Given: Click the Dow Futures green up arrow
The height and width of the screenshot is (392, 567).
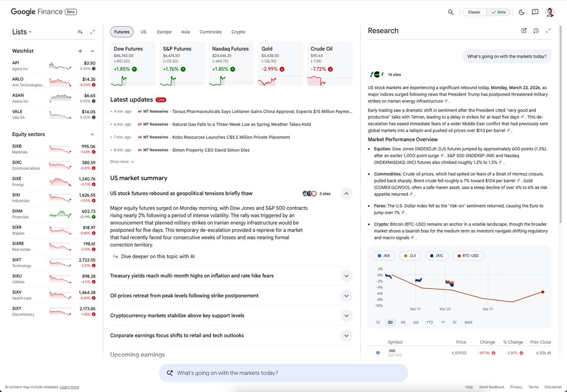Looking at the screenshot, I should click(x=134, y=69).
